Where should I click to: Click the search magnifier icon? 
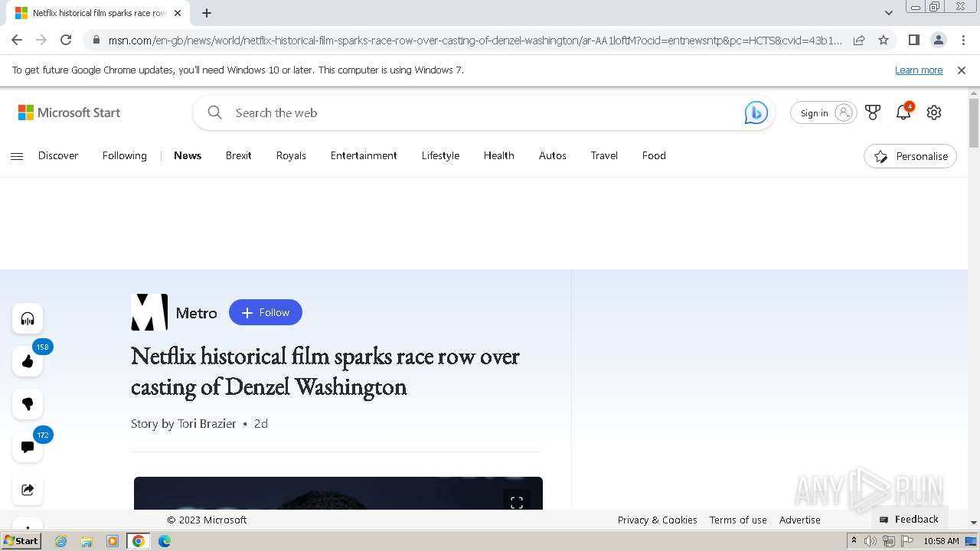click(215, 112)
